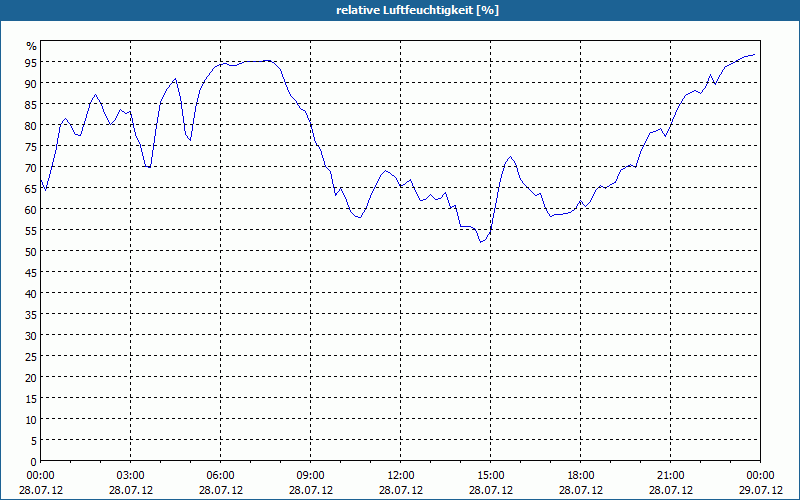
Task: Select the 06:00 28.07.12 axis label
Action: [x=220, y=483]
